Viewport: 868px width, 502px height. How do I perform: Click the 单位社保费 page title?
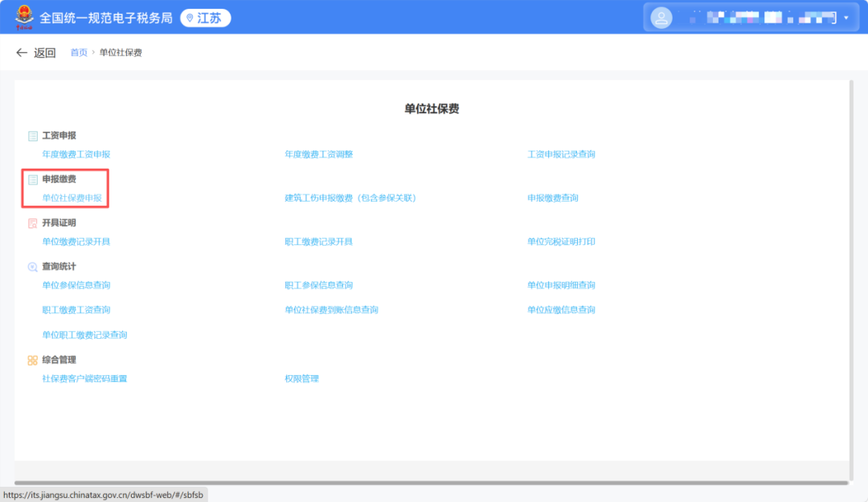pyautogui.click(x=432, y=109)
